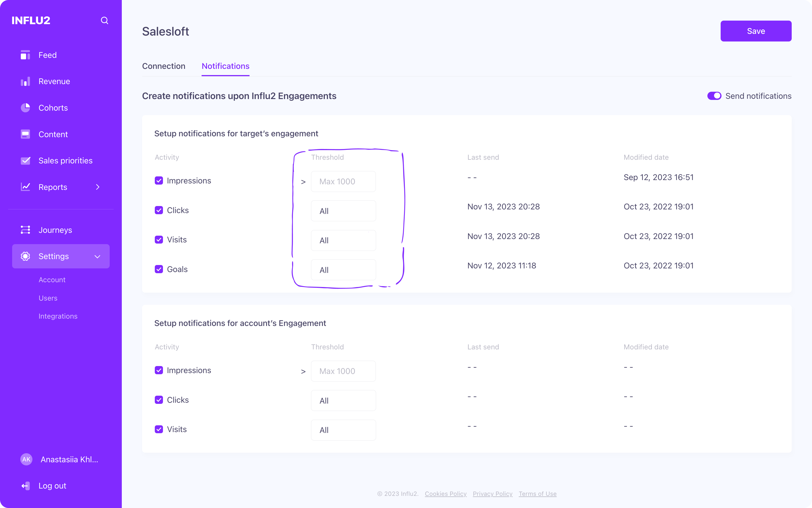Uncheck account's Impressions checkbox
The width and height of the screenshot is (812, 508).
click(x=159, y=370)
